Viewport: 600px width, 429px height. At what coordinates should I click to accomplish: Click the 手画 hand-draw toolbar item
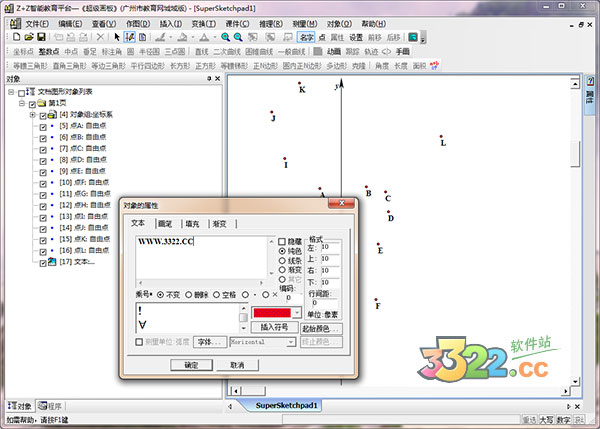tap(403, 51)
